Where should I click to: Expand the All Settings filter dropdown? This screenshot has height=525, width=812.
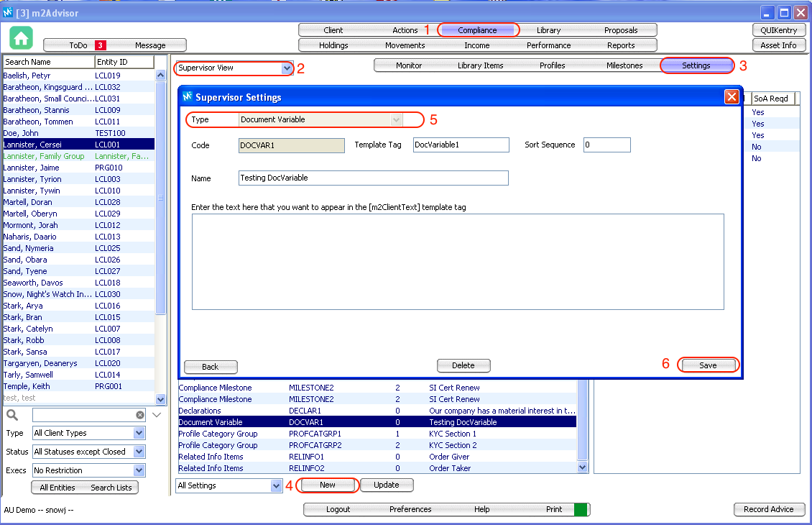point(276,485)
